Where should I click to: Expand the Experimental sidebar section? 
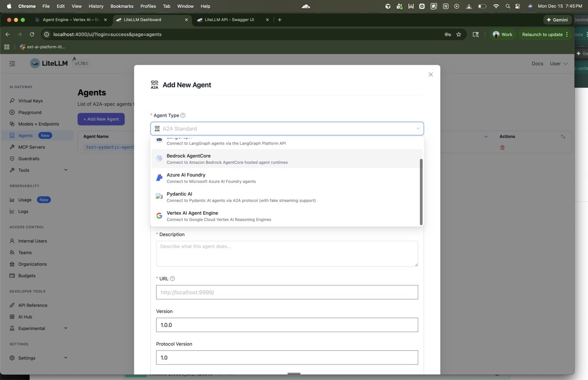[66, 328]
